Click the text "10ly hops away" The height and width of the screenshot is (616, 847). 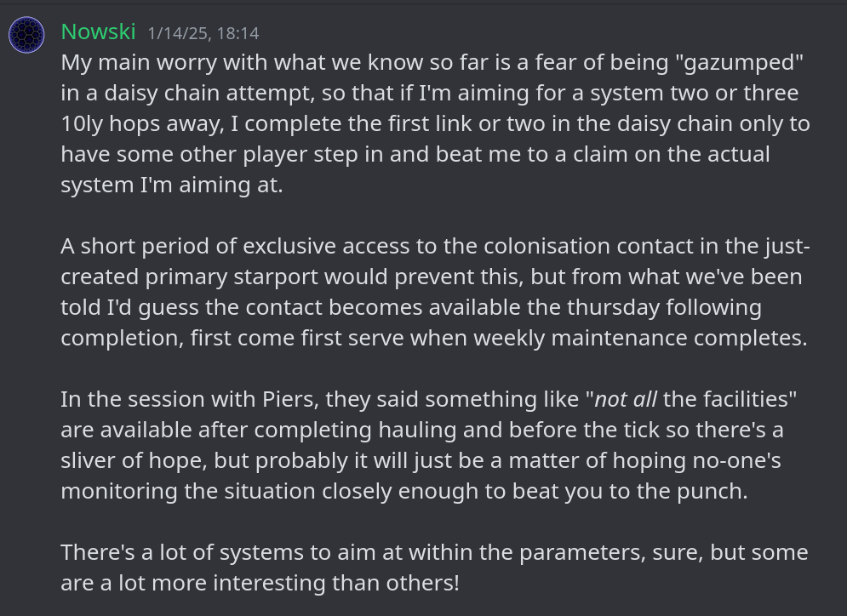click(x=141, y=124)
